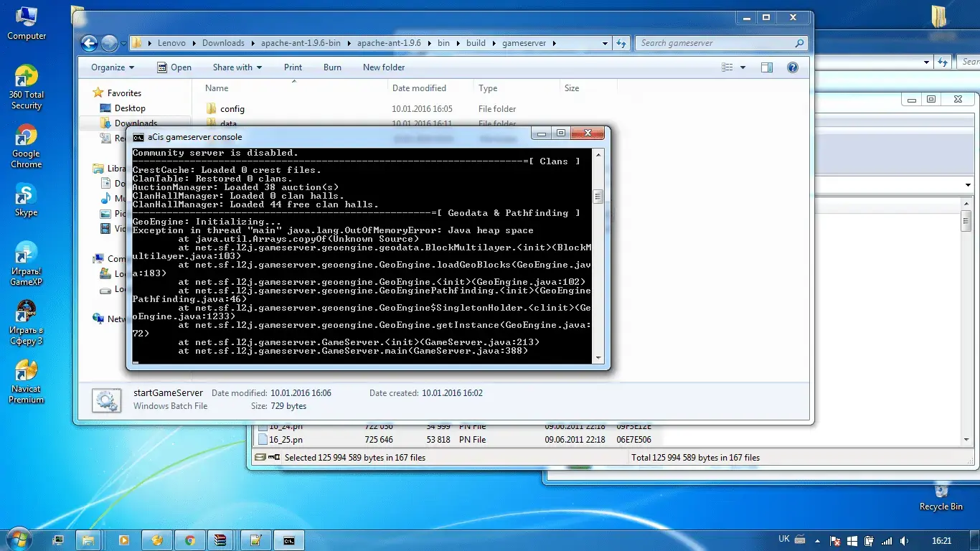980x551 pixels.
Task: Sort by the Name column header
Action: point(217,88)
